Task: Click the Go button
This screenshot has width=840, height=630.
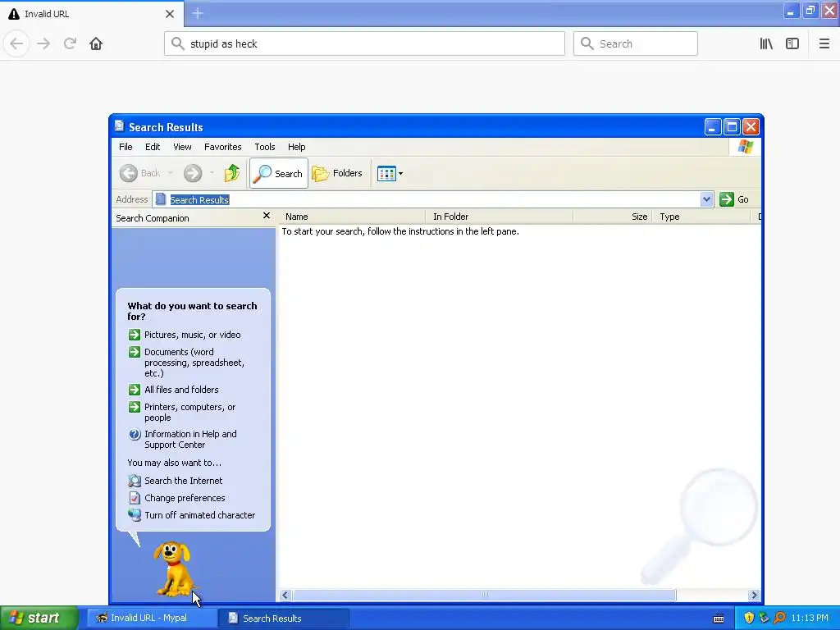Action: coord(734,199)
